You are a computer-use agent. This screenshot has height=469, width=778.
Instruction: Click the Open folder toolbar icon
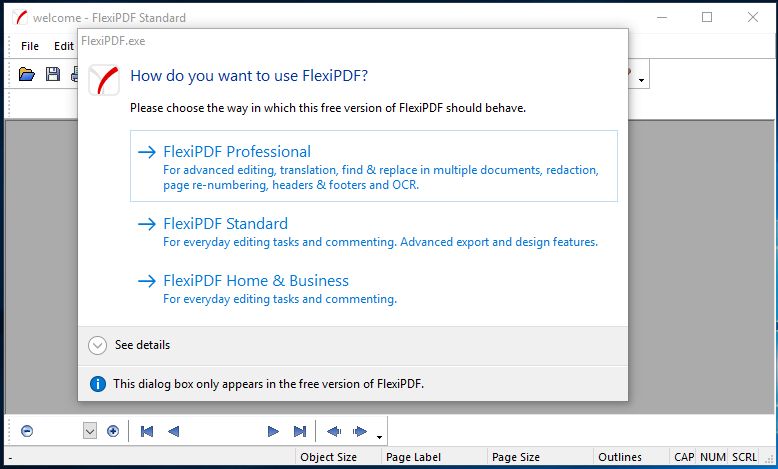point(27,74)
